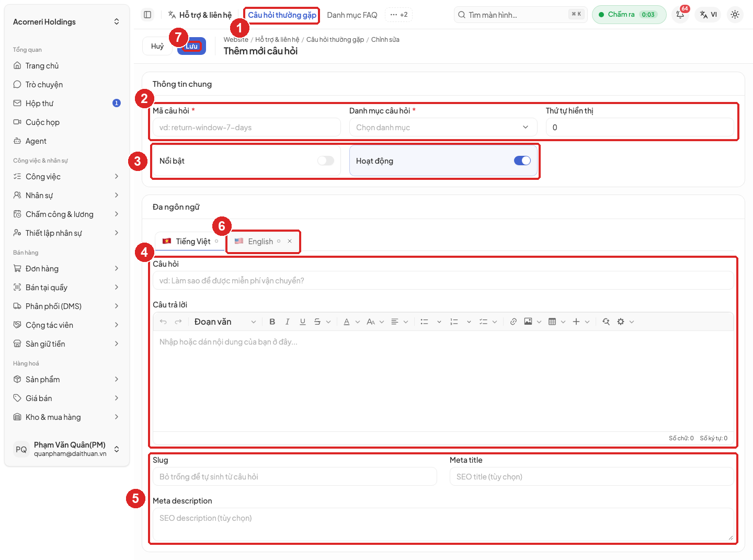The height and width of the screenshot is (560, 753).
Task: Open the editor settings gear
Action: click(621, 322)
